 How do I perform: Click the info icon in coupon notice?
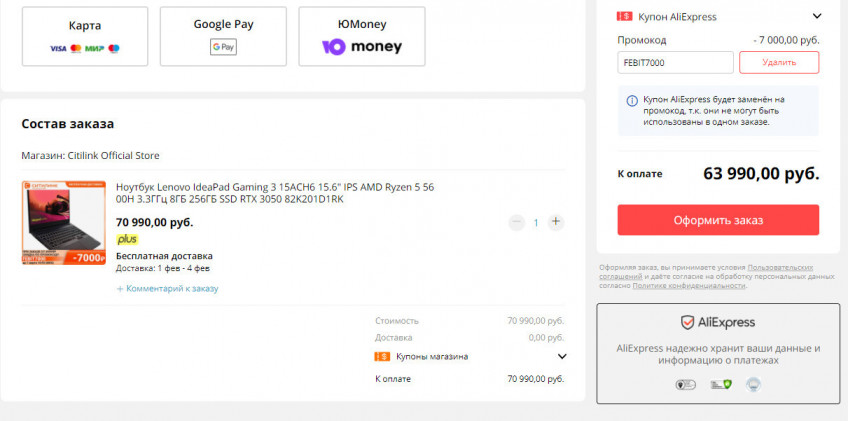point(631,100)
